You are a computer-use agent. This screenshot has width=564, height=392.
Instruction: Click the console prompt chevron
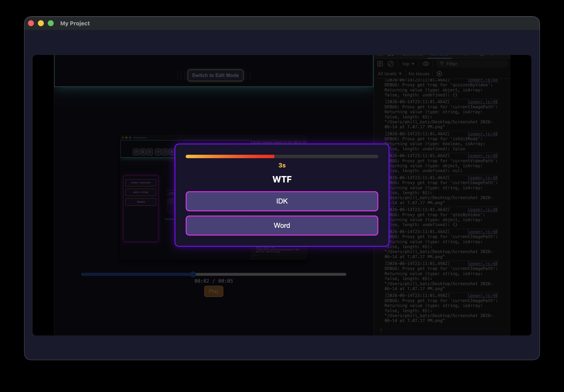pyautogui.click(x=381, y=330)
